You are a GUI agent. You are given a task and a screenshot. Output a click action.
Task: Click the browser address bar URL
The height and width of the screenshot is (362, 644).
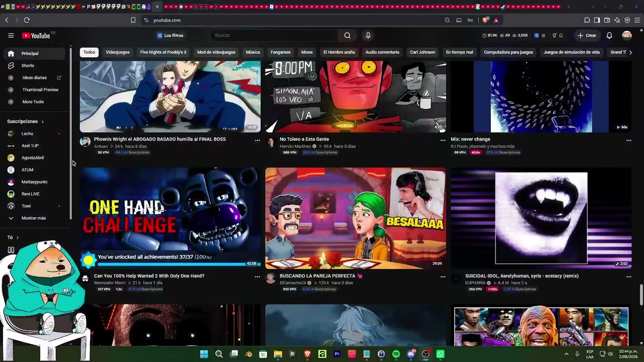pos(167,20)
